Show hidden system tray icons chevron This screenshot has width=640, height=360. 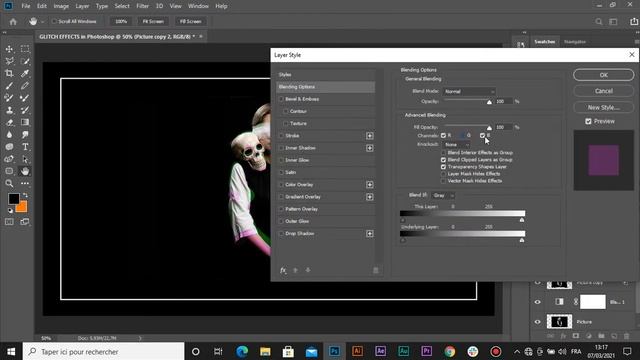517,351
